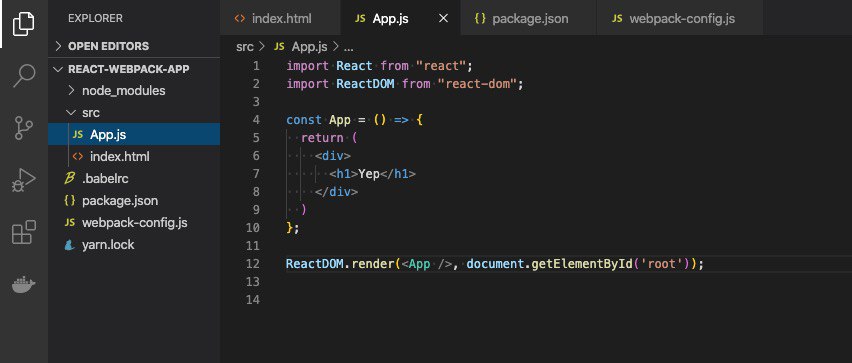Click the closing </div> tag on line 8
The height and width of the screenshot is (363, 852).
[336, 192]
